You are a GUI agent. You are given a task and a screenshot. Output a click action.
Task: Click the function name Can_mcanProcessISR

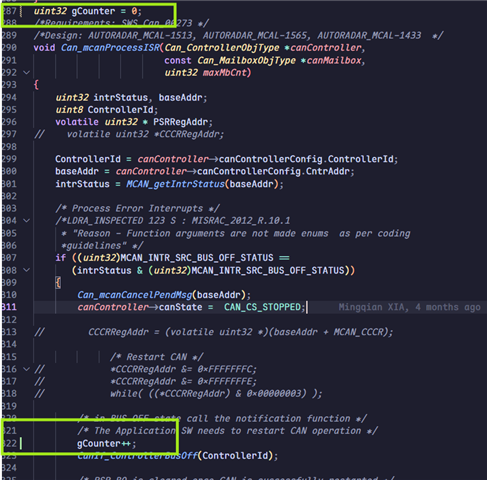(110, 48)
